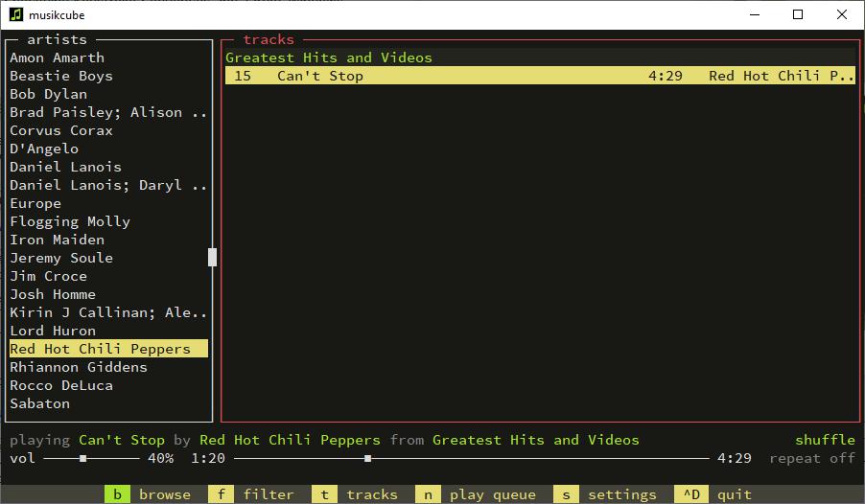Select artist Flogging Molly
The image size is (865, 504).
pyautogui.click(x=108, y=221)
